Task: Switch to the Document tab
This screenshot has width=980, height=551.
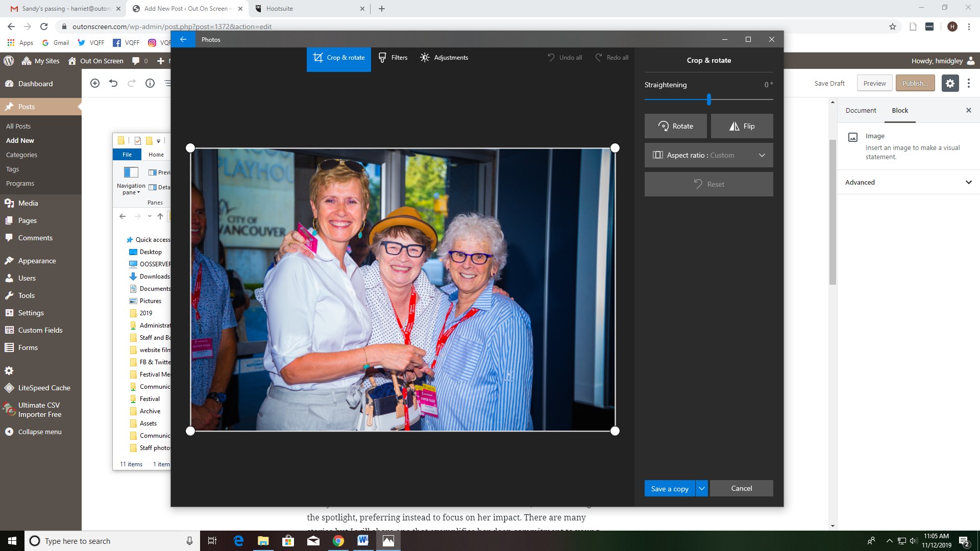Action: click(x=861, y=110)
